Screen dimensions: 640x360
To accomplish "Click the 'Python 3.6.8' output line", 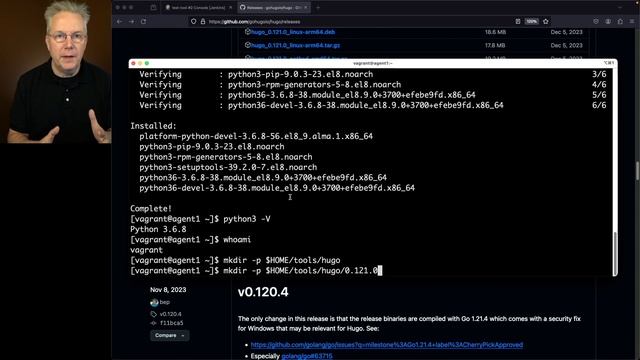I will pyautogui.click(x=158, y=229).
